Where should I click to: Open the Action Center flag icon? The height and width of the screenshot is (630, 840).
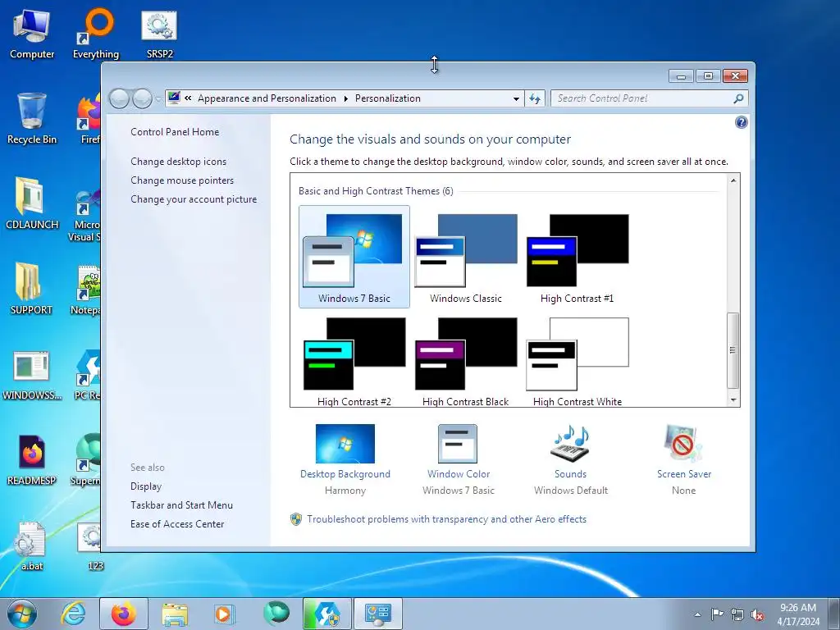click(x=717, y=614)
